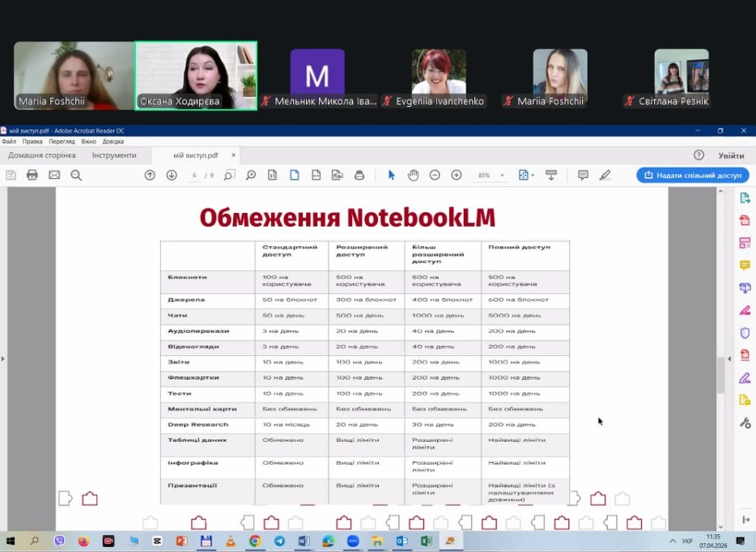Click the page number input field
Screen dimensions: 756x552
point(195,176)
